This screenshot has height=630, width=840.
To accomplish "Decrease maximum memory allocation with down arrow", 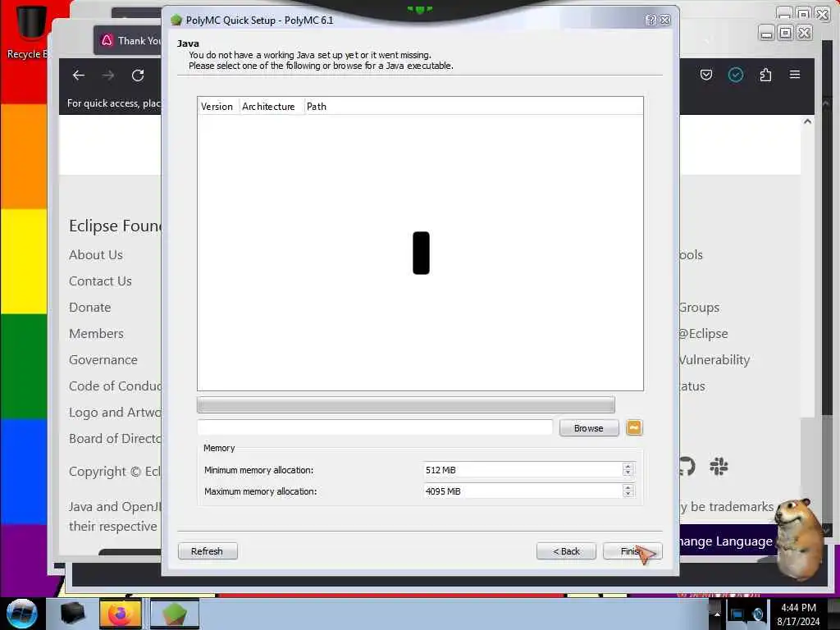I will 628,495.
